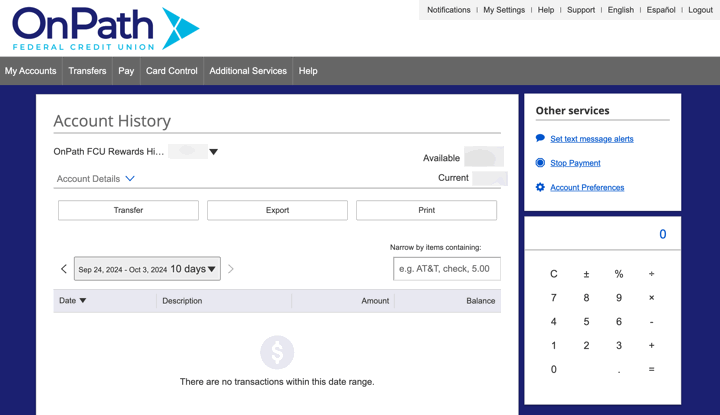The height and width of the screenshot is (415, 720).
Task: Open the Set text message alerts link
Action: 591,139
